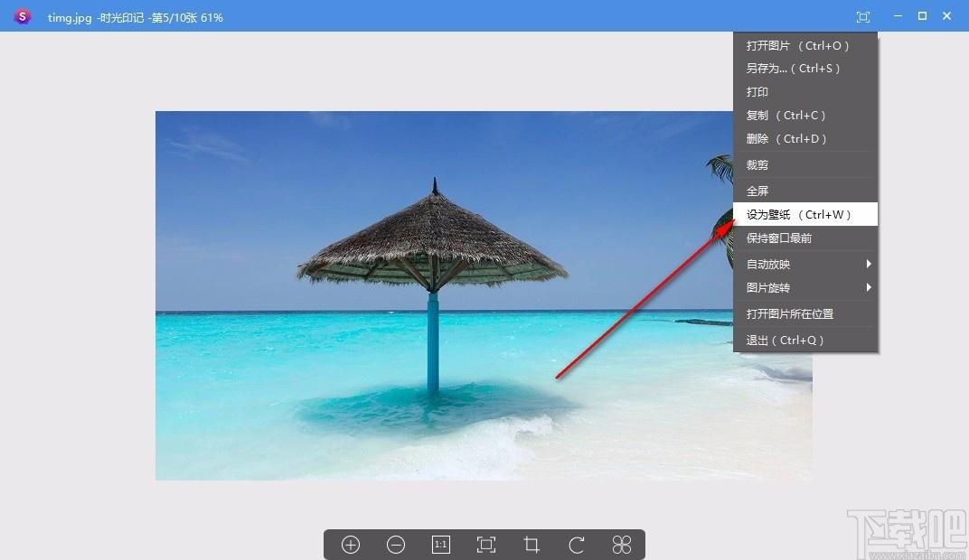This screenshot has height=560, width=969.
Task: Expand the 图片旋转 submenu
Action: (x=805, y=287)
